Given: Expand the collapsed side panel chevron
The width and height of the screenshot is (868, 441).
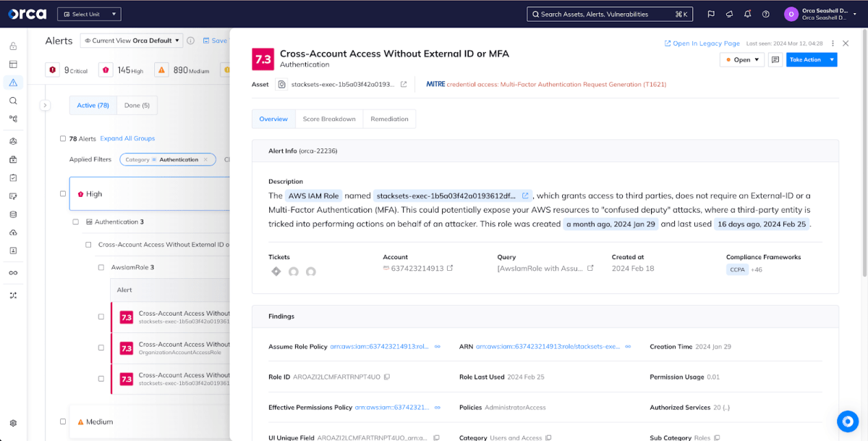Looking at the screenshot, I should tap(45, 105).
